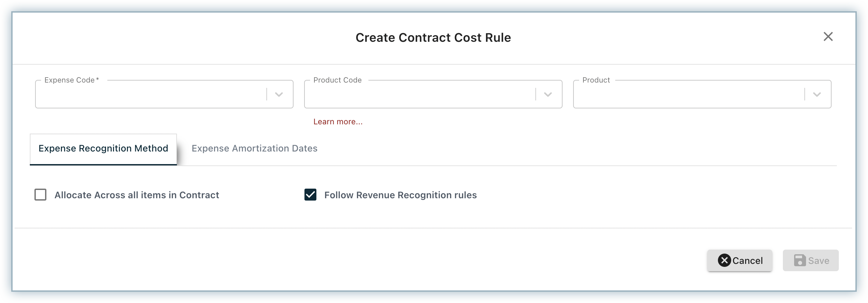The image size is (868, 303).
Task: Enable Allocate Across all items checkbox
Action: (40, 195)
